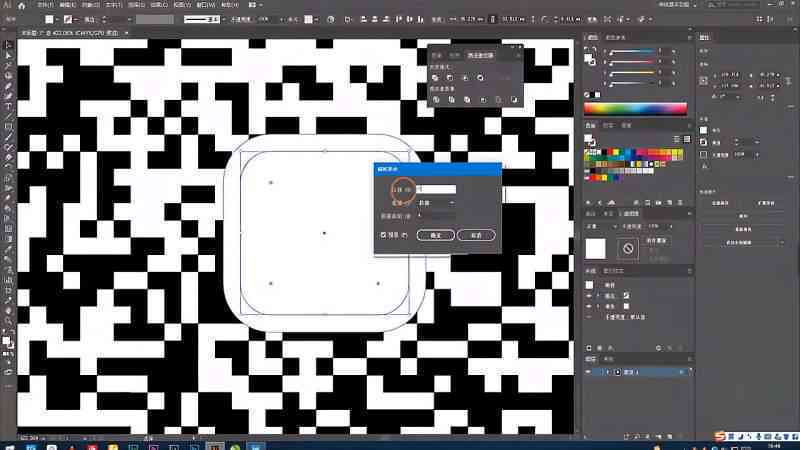Switch to the Brushes tab beside Swatches
800x450 pixels.
[x=608, y=125]
